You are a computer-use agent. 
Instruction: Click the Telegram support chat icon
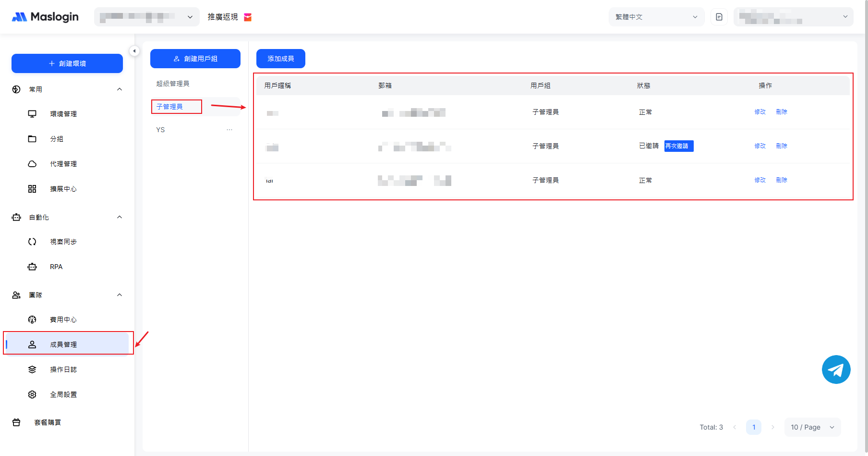[x=836, y=370]
